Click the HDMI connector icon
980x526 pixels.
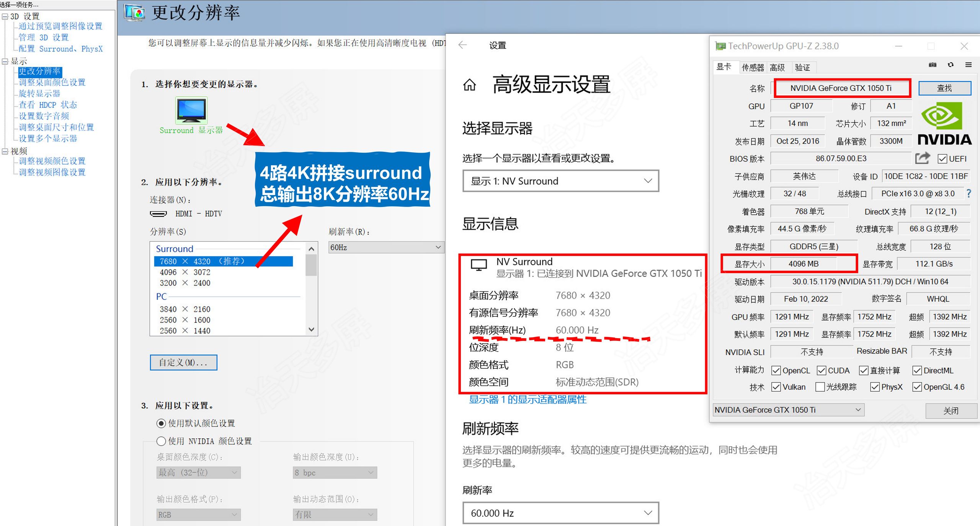(x=158, y=213)
